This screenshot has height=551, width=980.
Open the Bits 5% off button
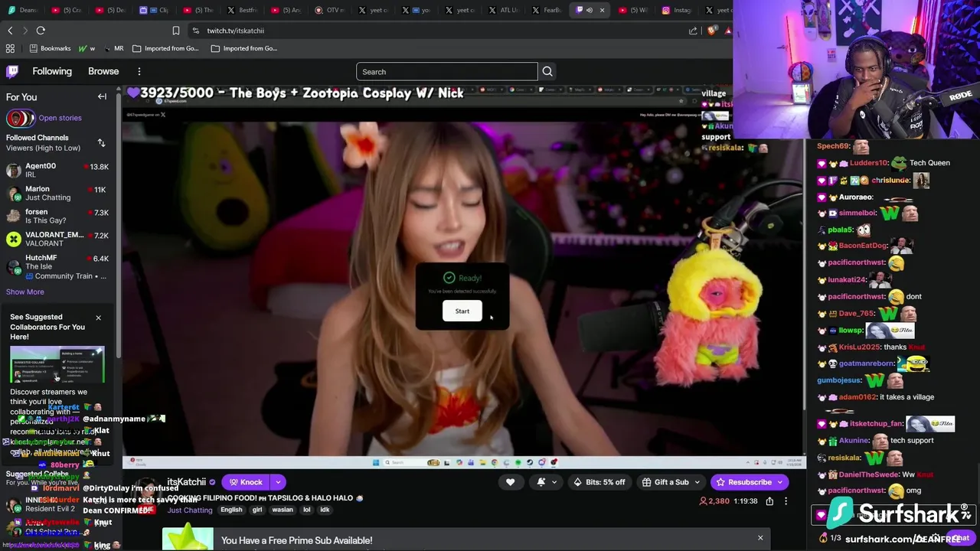click(599, 482)
